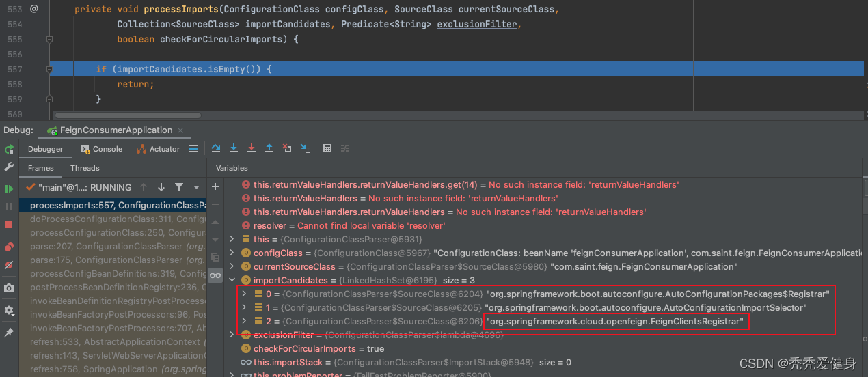
Task: Open debug gear settings menu
Action: click(9, 310)
